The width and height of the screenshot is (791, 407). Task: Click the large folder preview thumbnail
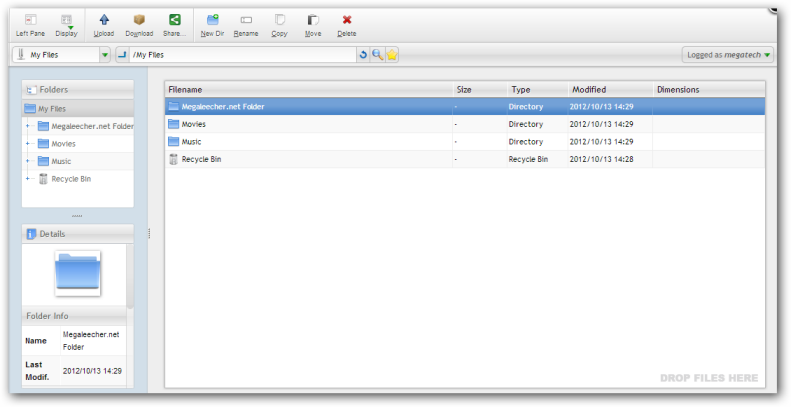[78, 273]
